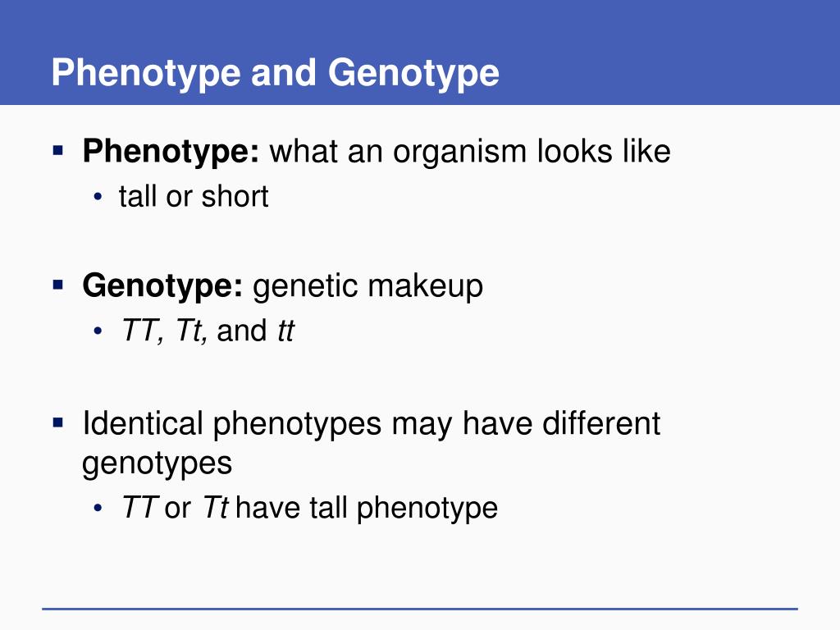The height and width of the screenshot is (630, 840).
Task: Select the square bullet beside Genotype
Action: pos(58,284)
